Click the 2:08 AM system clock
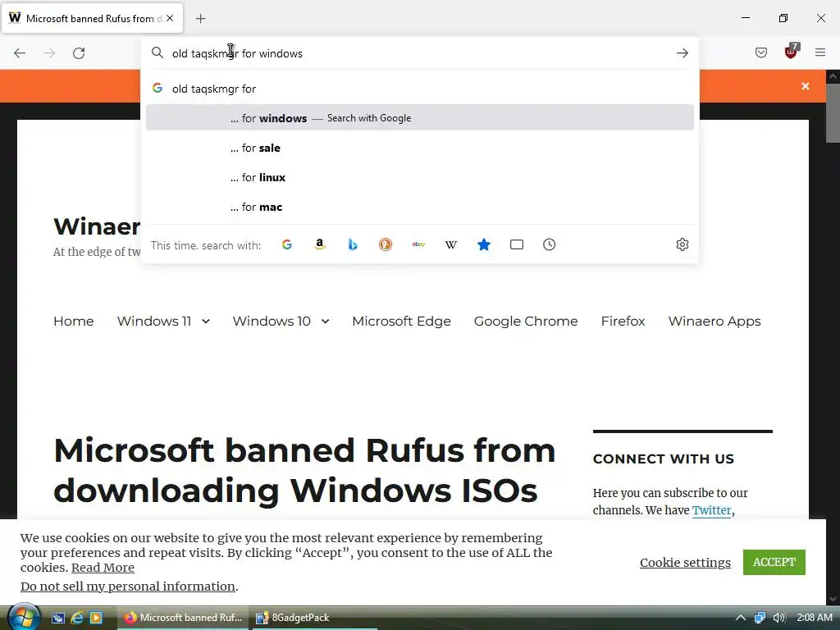Image resolution: width=840 pixels, height=630 pixels. [x=815, y=618]
